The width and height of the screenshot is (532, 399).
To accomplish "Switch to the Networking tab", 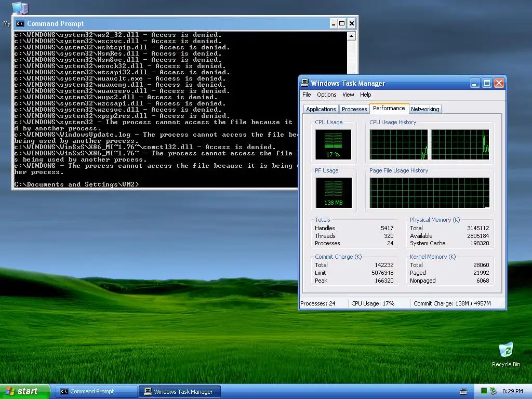I will (x=425, y=109).
